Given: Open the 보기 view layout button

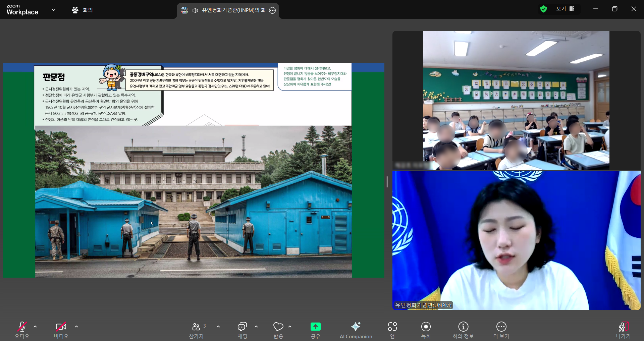Looking at the screenshot, I should 565,9.
